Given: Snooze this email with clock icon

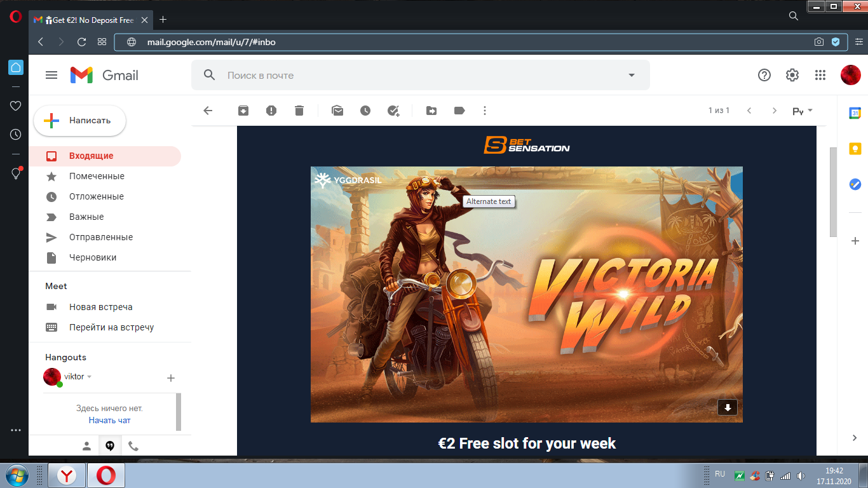Looking at the screenshot, I should [365, 111].
